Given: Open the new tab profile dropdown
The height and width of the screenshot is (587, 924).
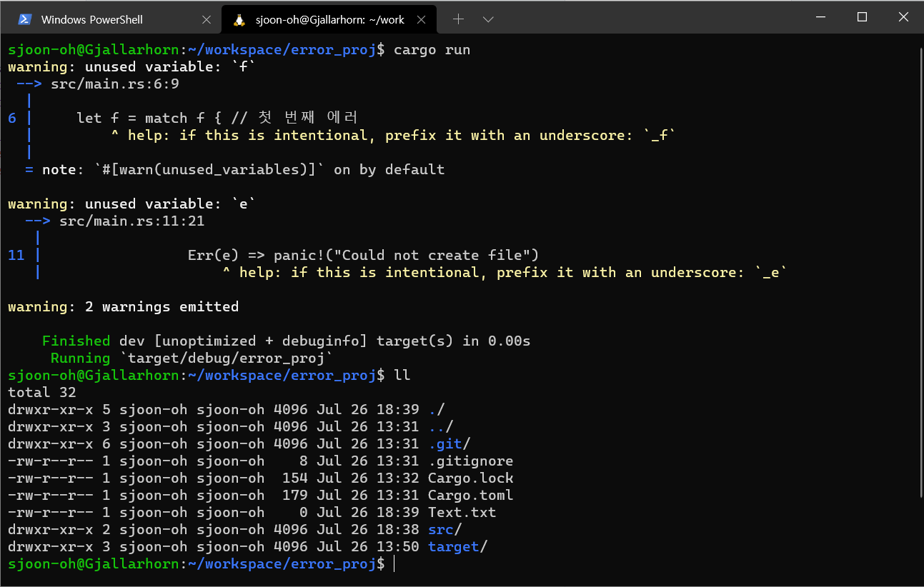Looking at the screenshot, I should tap(489, 19).
